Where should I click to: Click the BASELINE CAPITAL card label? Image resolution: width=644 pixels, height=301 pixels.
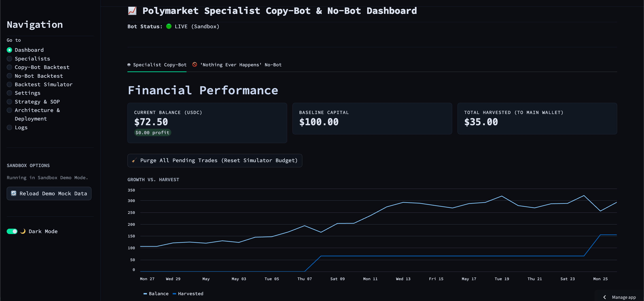pos(324,112)
